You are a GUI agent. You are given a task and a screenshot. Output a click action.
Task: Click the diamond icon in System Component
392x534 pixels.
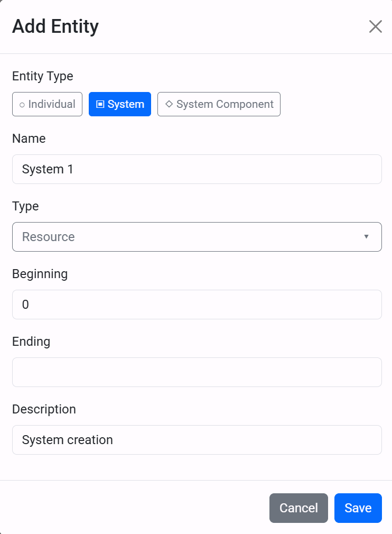click(x=169, y=104)
